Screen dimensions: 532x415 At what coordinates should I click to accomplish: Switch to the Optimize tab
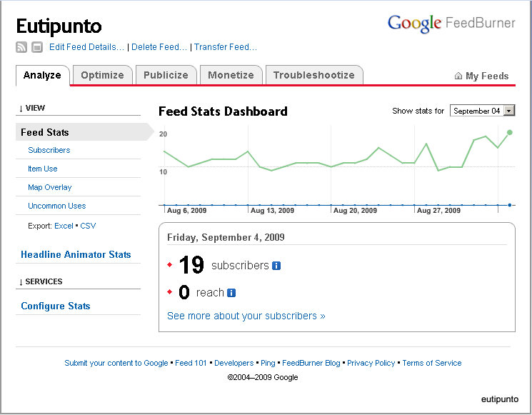point(102,75)
